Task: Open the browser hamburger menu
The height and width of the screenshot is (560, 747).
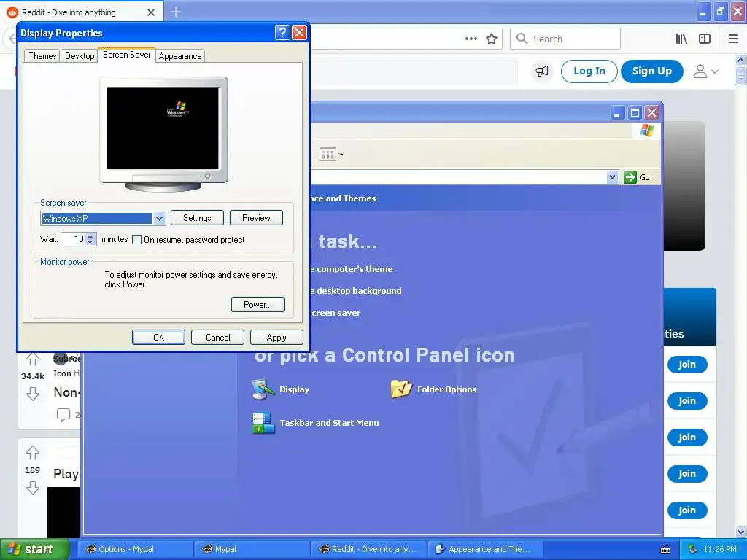Action: tap(733, 39)
